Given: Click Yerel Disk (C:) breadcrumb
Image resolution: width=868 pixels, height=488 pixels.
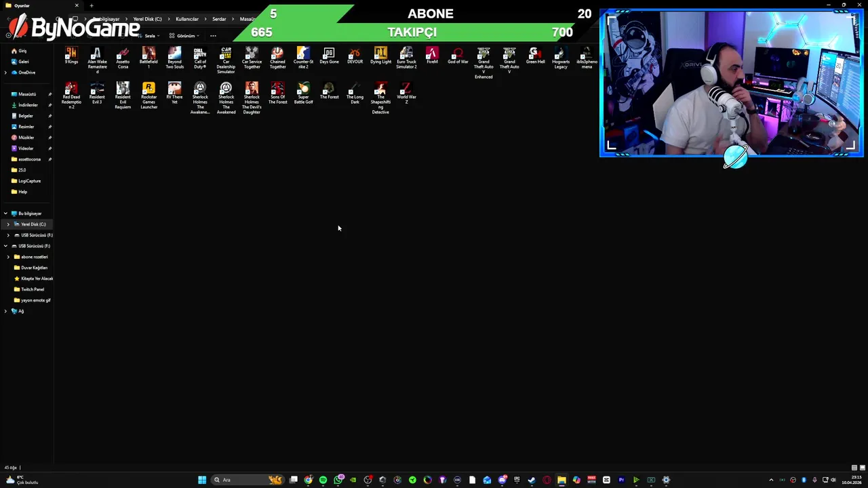Looking at the screenshot, I should [147, 19].
